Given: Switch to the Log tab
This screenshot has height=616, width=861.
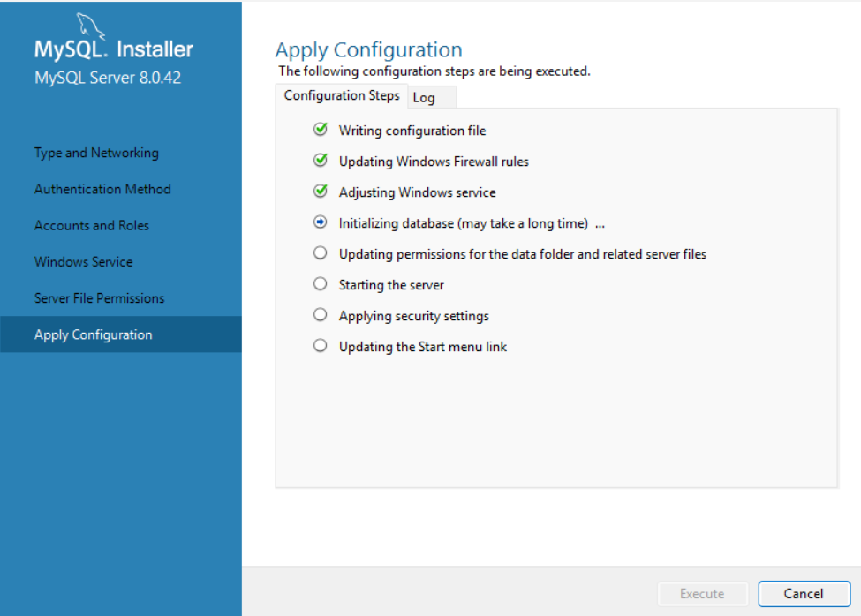Looking at the screenshot, I should tap(432, 98).
